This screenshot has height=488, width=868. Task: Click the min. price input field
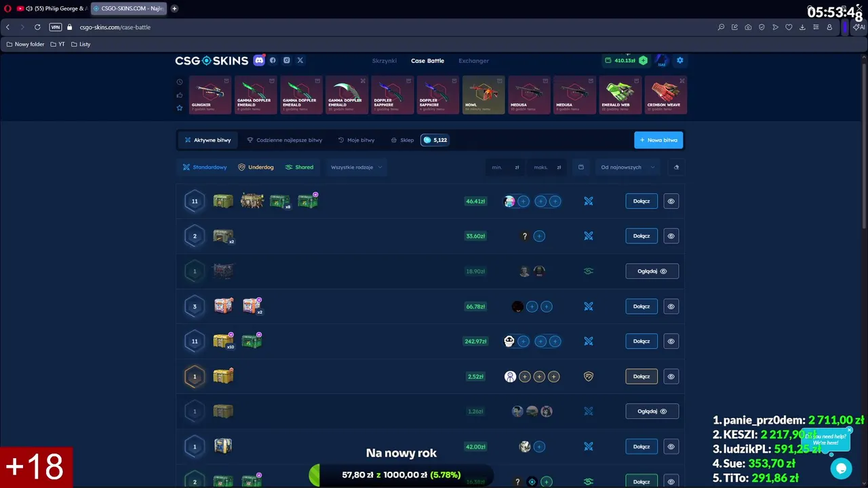(505, 167)
